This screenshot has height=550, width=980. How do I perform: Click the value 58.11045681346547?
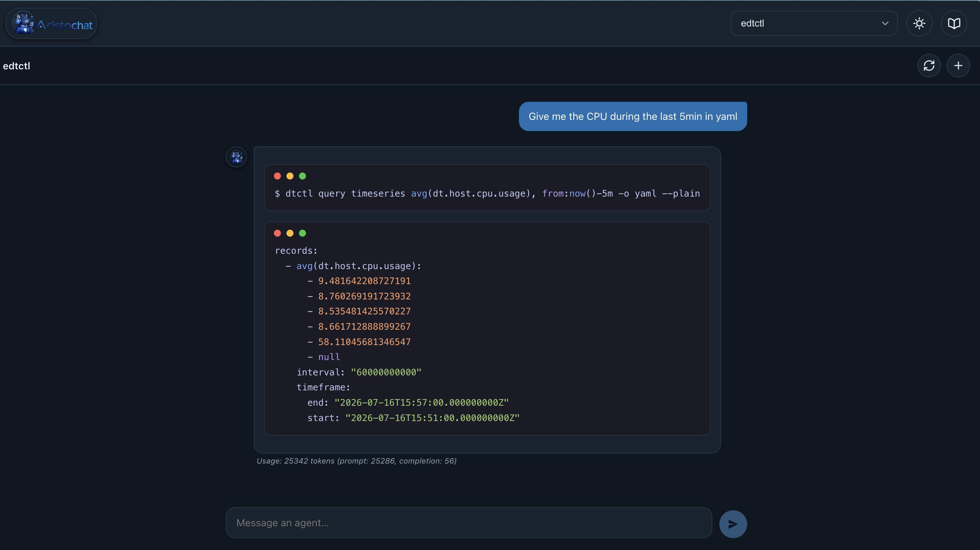[365, 342]
